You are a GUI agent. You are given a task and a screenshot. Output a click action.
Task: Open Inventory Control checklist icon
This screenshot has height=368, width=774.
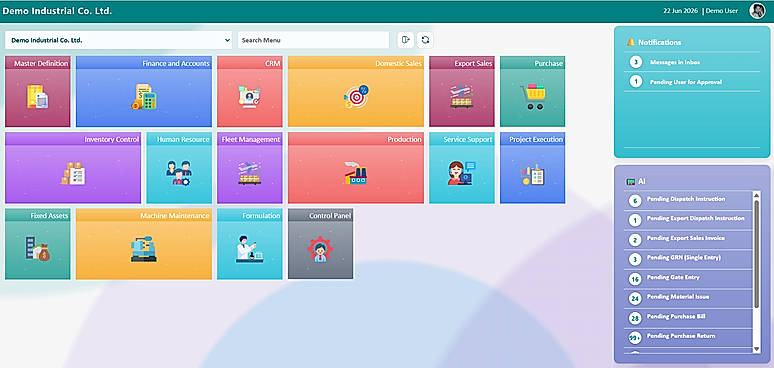pos(73,173)
